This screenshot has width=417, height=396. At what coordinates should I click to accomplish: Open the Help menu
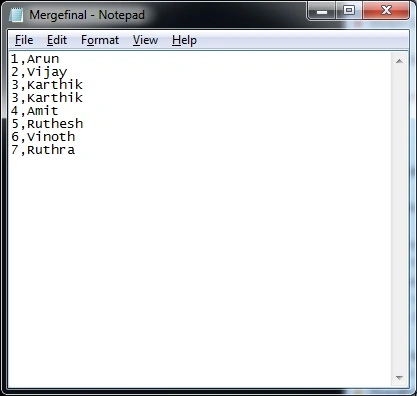click(x=184, y=40)
